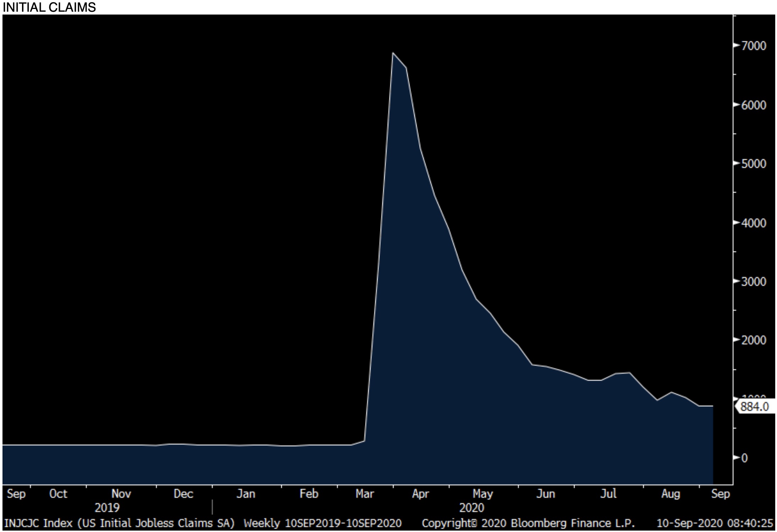
Task: Select the Mar month label
Action: (365, 494)
